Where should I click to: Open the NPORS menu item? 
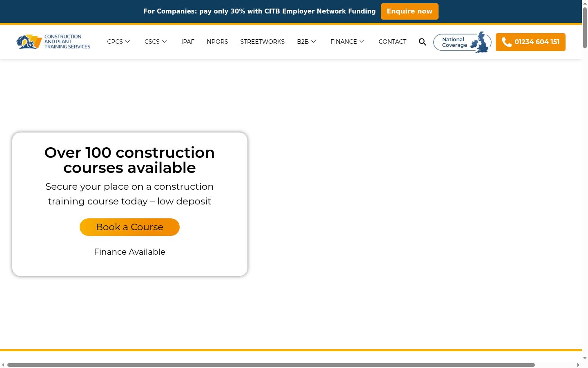pos(217,42)
